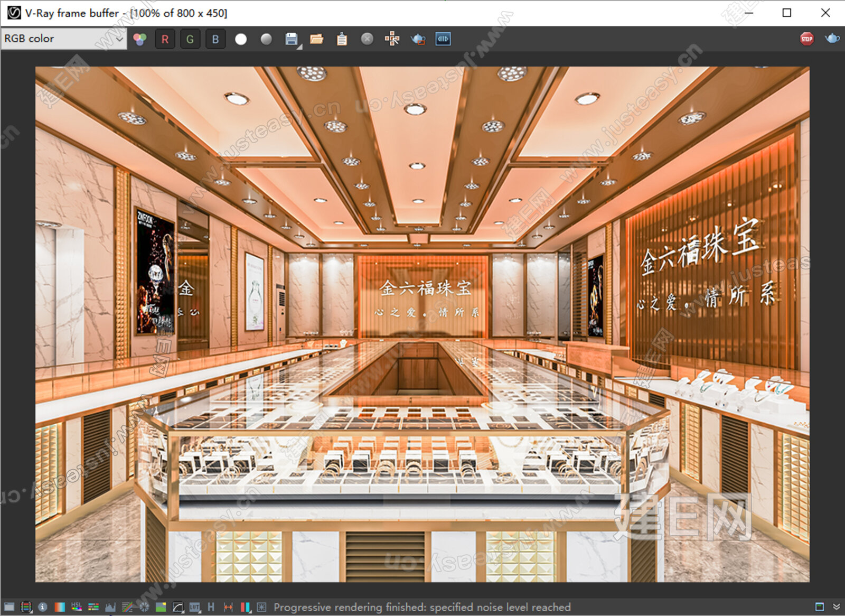Toggle HSL hue saturation correction
This screenshot has height=616, width=845.
[x=77, y=606]
